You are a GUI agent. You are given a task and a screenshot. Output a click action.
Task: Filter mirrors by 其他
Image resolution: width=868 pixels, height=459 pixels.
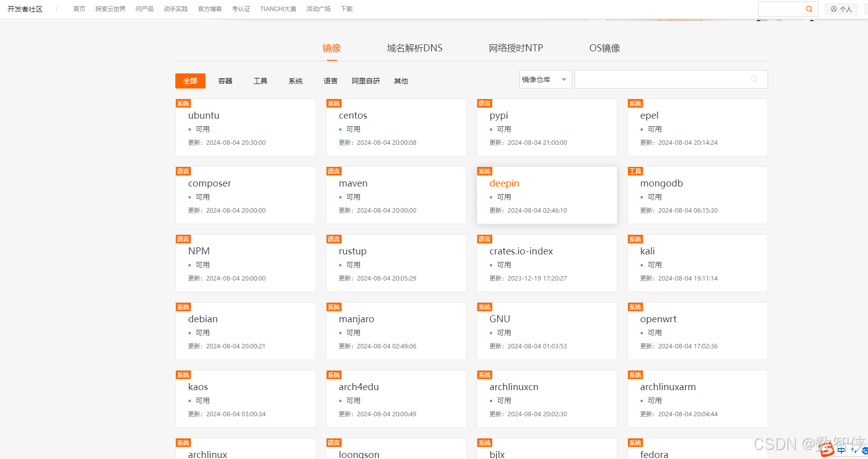401,81
